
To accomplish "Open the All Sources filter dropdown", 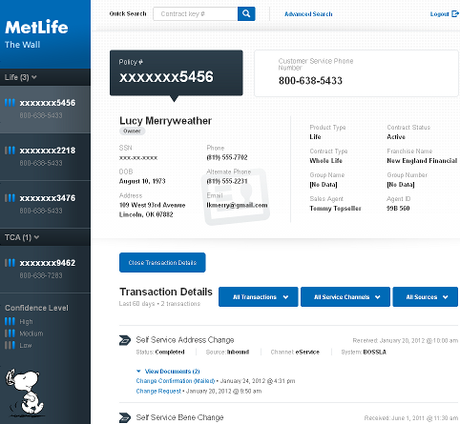I will (425, 297).
